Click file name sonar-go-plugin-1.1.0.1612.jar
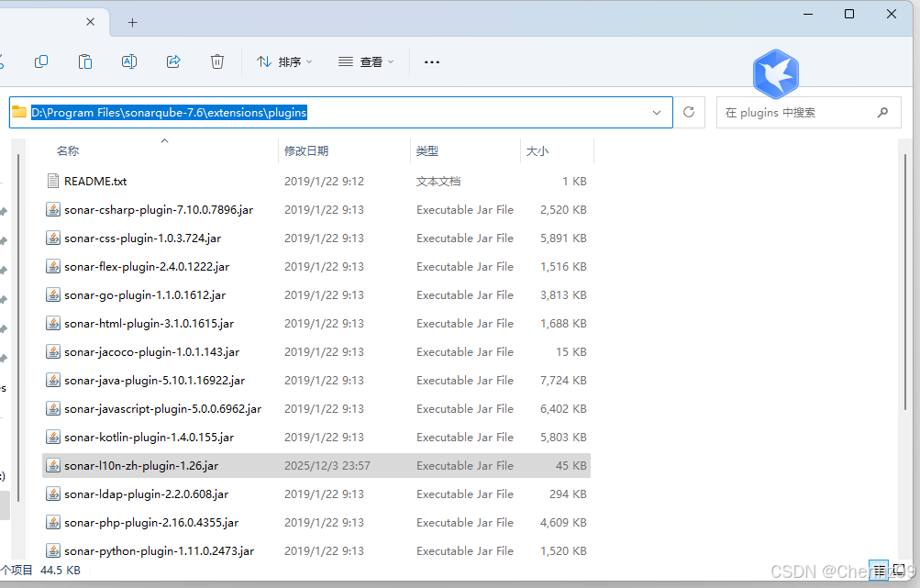 pyautogui.click(x=145, y=295)
